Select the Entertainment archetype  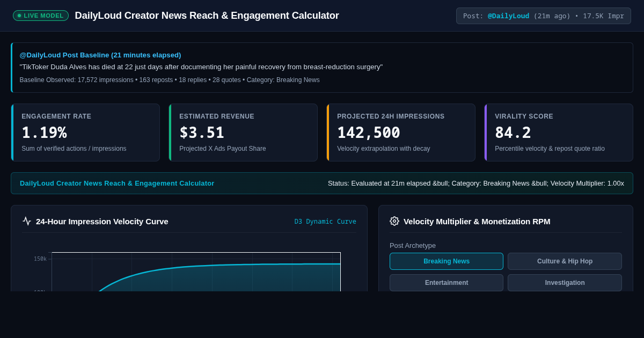tap(447, 283)
